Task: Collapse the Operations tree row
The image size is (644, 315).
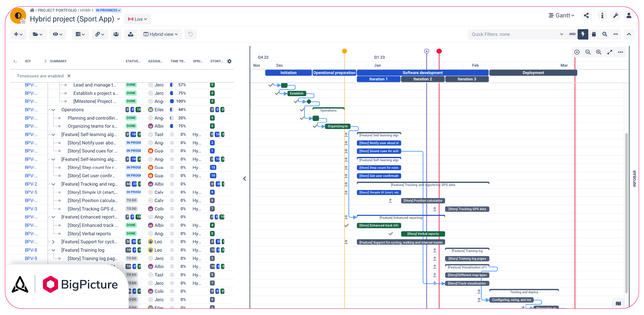Action: click(53, 110)
